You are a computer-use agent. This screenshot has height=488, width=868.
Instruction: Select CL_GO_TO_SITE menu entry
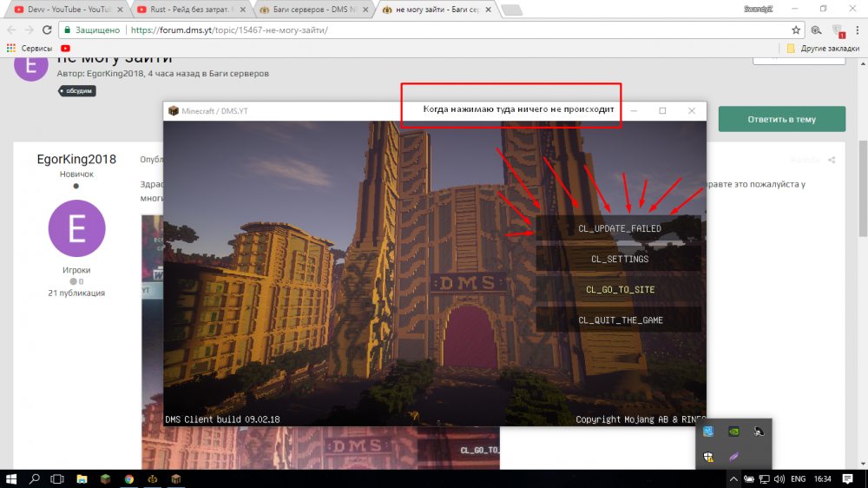pyautogui.click(x=619, y=289)
